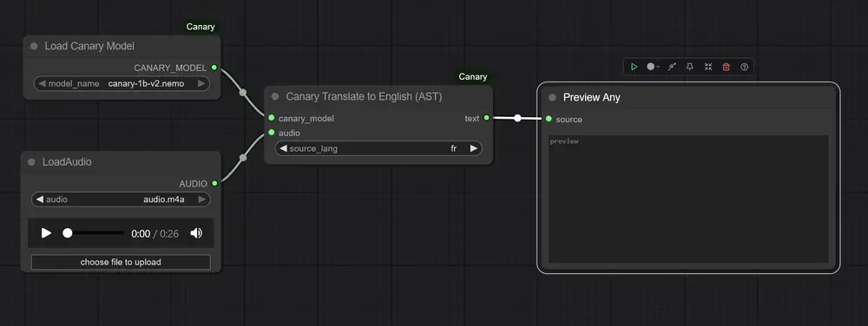Select next audio file with right arrow
The height and width of the screenshot is (326, 868).
click(202, 199)
